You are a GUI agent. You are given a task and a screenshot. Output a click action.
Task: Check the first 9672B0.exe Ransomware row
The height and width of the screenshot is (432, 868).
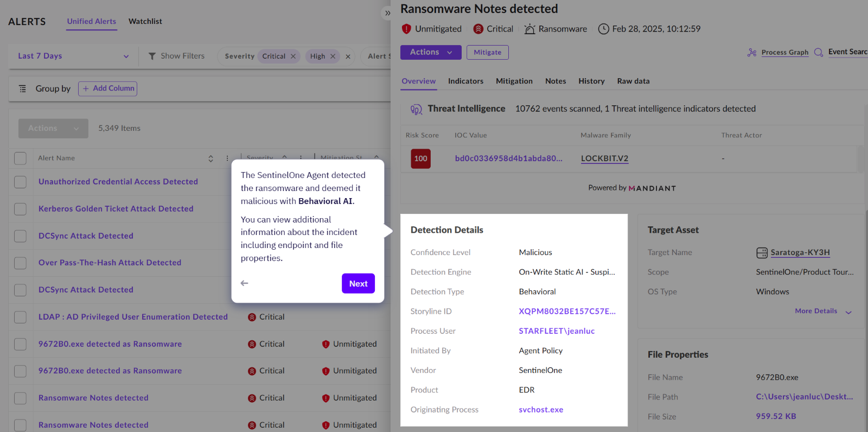coord(20,344)
